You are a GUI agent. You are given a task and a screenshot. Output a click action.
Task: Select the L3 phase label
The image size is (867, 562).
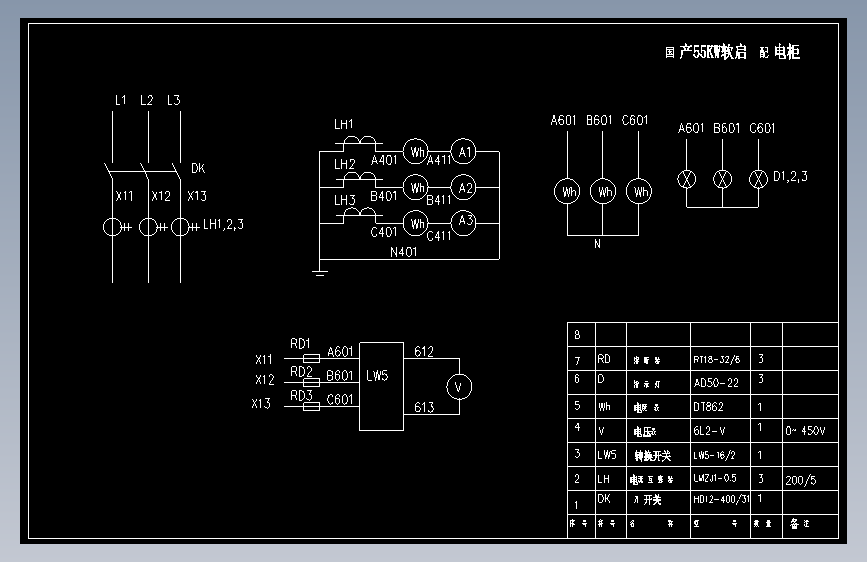(174, 100)
